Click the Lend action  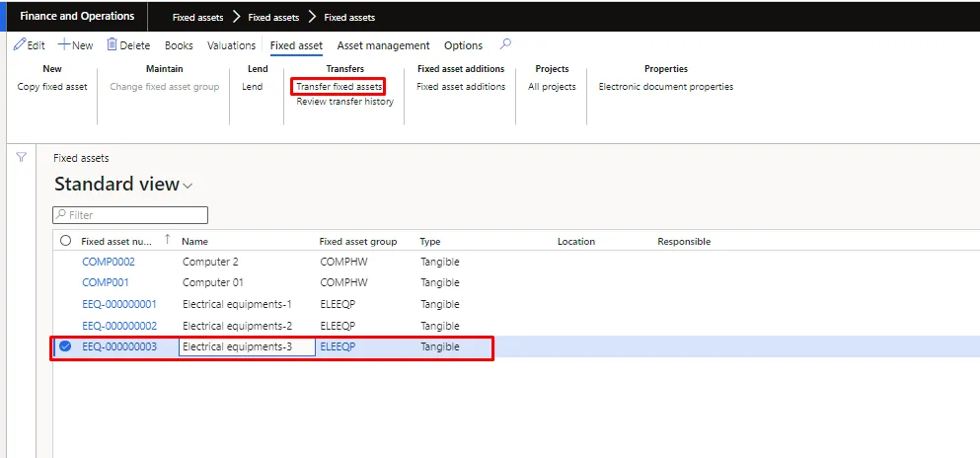(x=253, y=87)
